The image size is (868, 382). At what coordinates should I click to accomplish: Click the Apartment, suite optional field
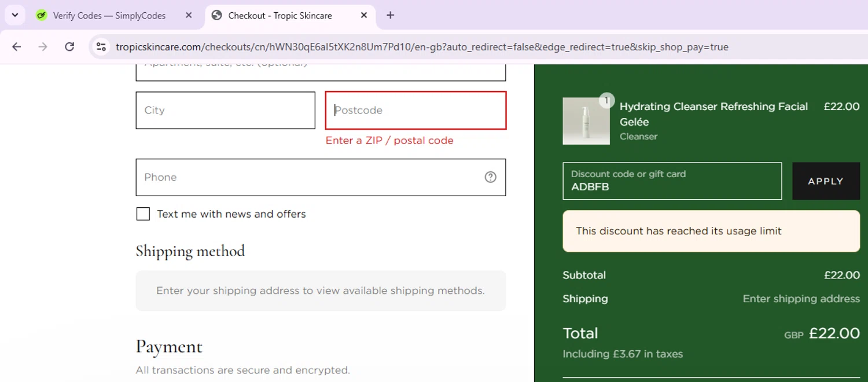pyautogui.click(x=321, y=72)
